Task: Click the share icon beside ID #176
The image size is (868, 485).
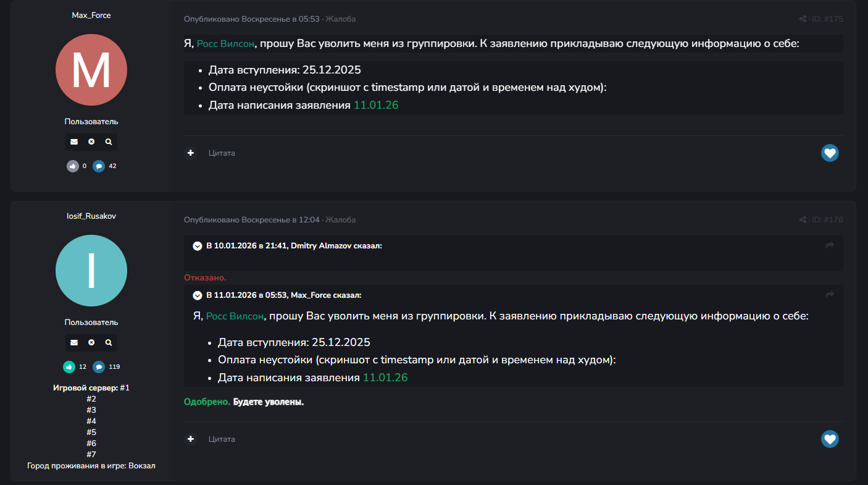Action: coord(803,220)
